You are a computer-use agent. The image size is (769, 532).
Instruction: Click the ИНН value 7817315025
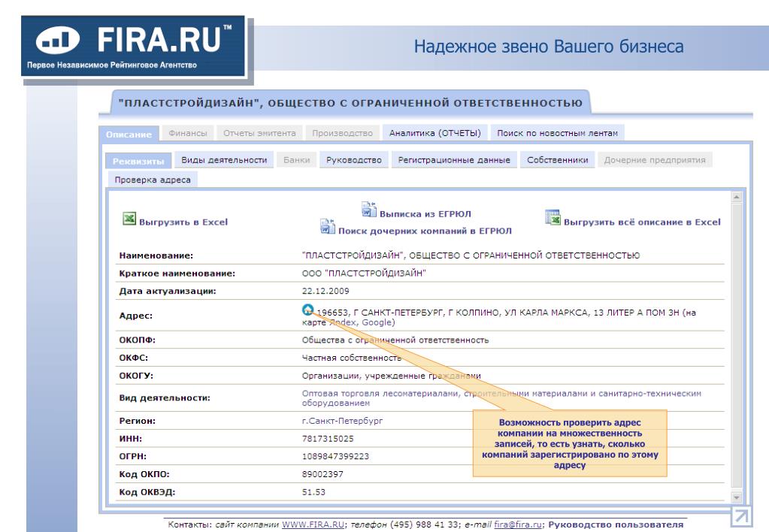coord(328,439)
